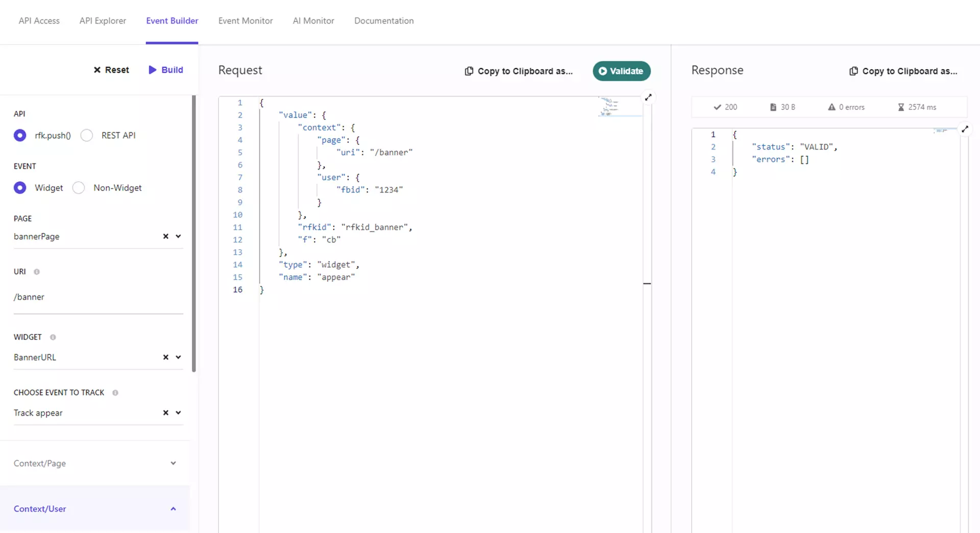This screenshot has height=533, width=980.
Task: Open the CHOOSE EVENT TO TRACK info tooltip
Action: (x=116, y=393)
